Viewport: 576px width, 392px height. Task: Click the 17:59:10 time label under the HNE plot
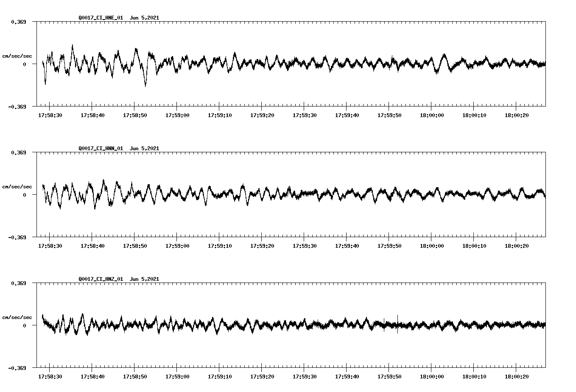tap(220, 115)
